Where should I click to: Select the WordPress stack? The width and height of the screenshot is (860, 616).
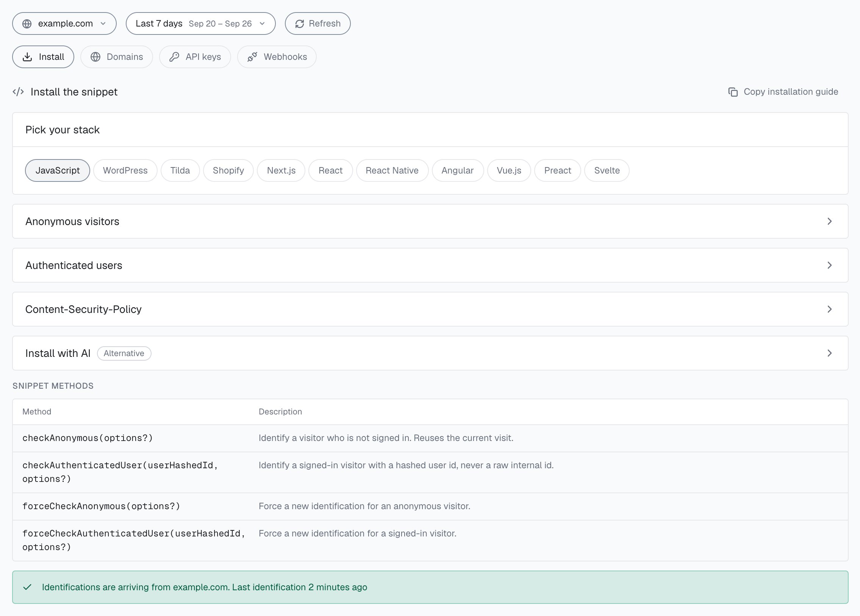[125, 170]
